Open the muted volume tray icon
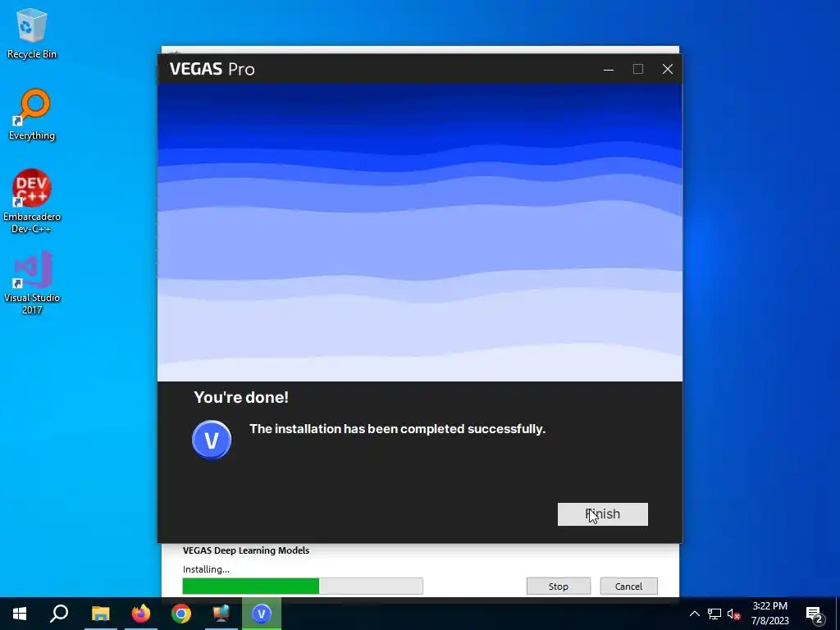Viewport: 840px width, 630px height. point(734,614)
